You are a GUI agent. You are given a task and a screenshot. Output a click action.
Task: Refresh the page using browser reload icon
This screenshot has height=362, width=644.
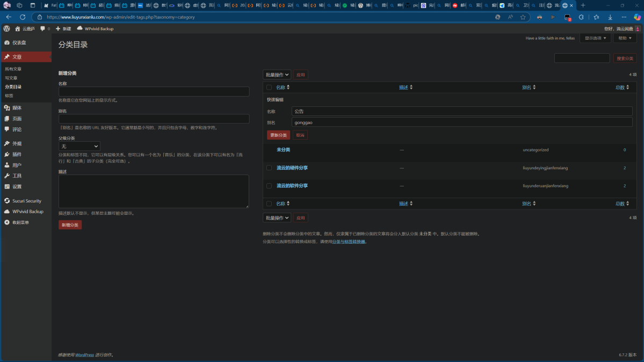click(23, 17)
